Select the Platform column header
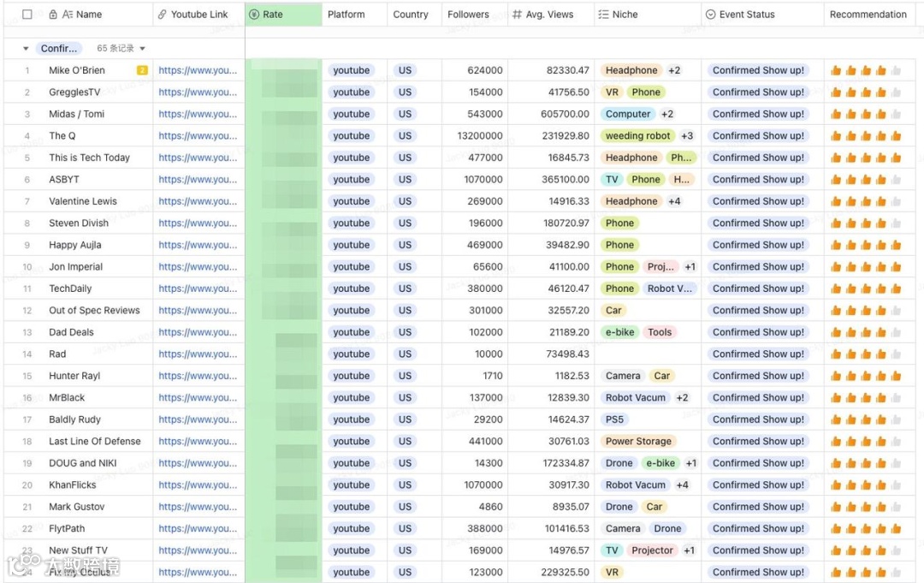Screen dimensions: 924x583 point(346,15)
